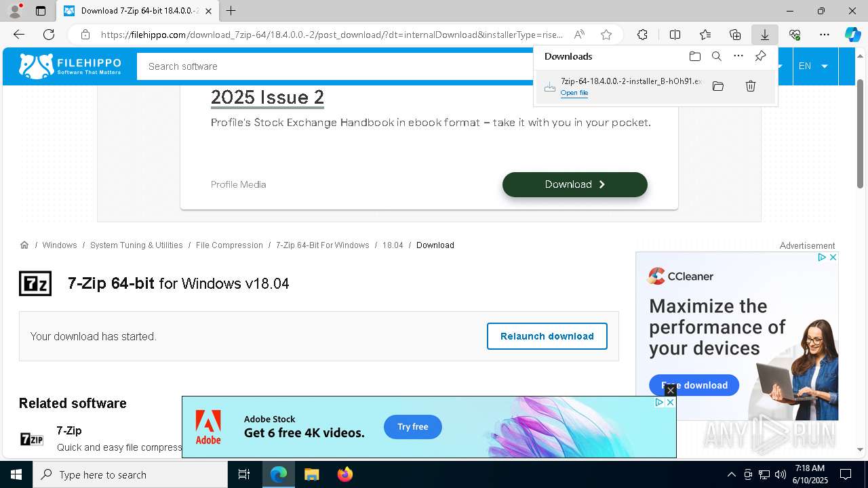Open Browser essentials heart icon
This screenshot has width=868, height=488.
[x=795, y=35]
